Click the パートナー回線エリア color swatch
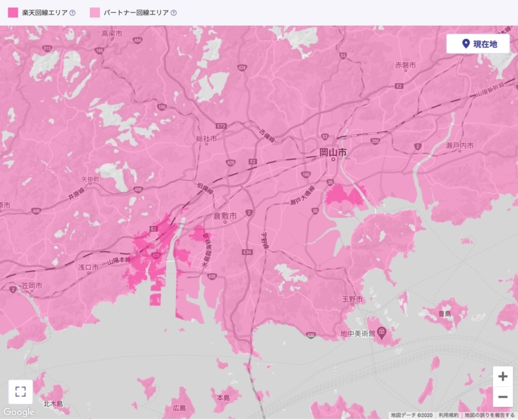 click(x=95, y=13)
